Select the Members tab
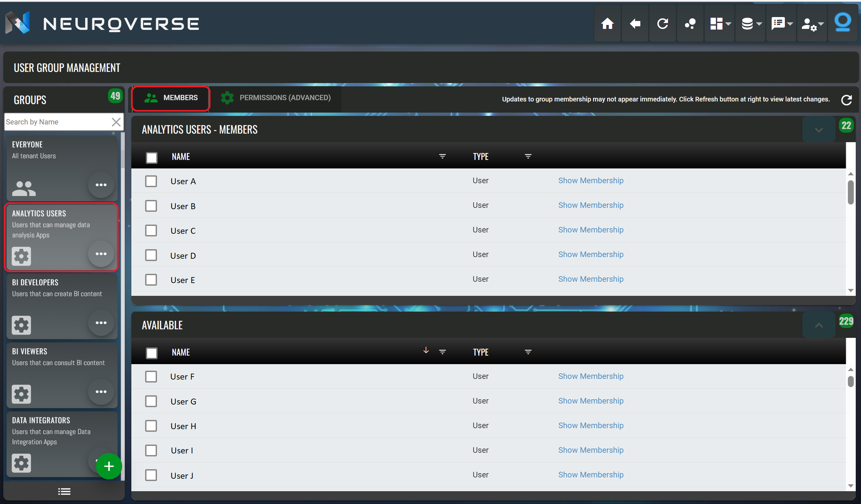Viewport: 861px width, 504px height. (x=171, y=98)
